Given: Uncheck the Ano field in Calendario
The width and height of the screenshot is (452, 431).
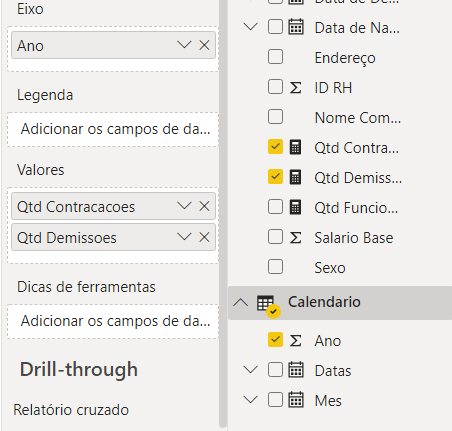Looking at the screenshot, I should [275, 340].
